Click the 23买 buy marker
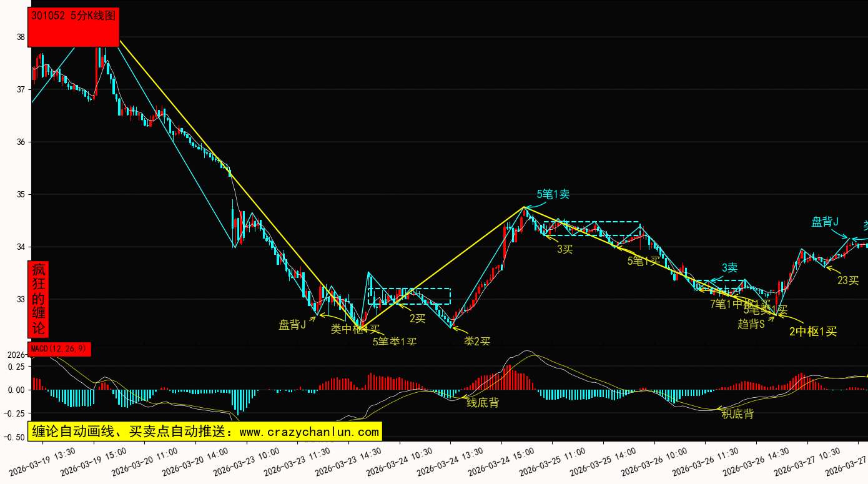The image size is (868, 484). [x=848, y=280]
